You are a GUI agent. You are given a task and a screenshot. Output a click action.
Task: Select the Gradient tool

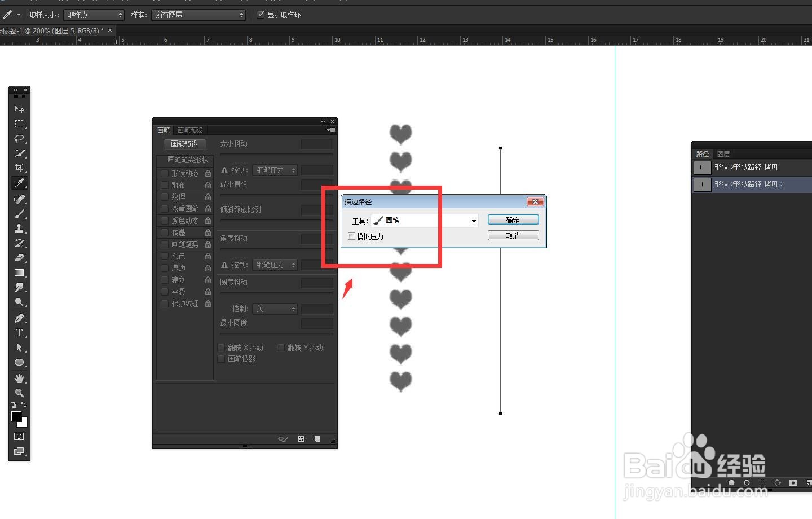point(20,273)
